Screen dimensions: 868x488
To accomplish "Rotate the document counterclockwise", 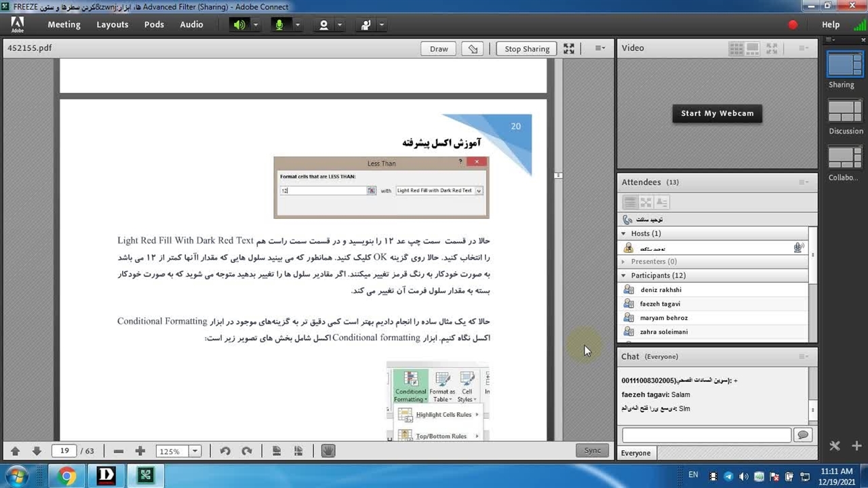I will pos(225,451).
